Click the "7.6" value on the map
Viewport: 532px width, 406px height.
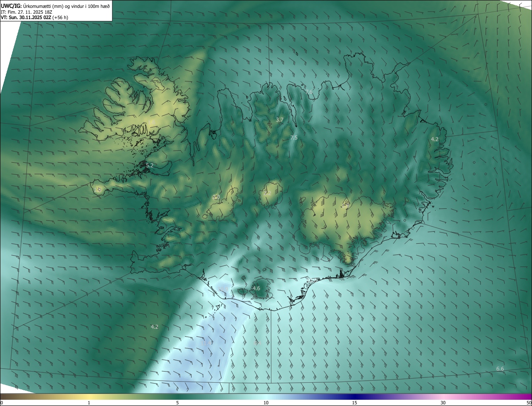pyautogui.click(x=309, y=92)
